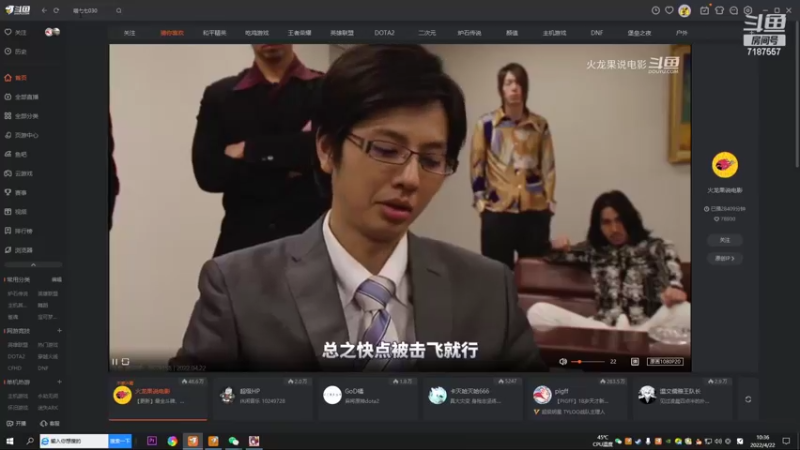The height and width of the screenshot is (450, 800).
Task: Open the skin/shirt icon in the title bar
Action: 719,10
